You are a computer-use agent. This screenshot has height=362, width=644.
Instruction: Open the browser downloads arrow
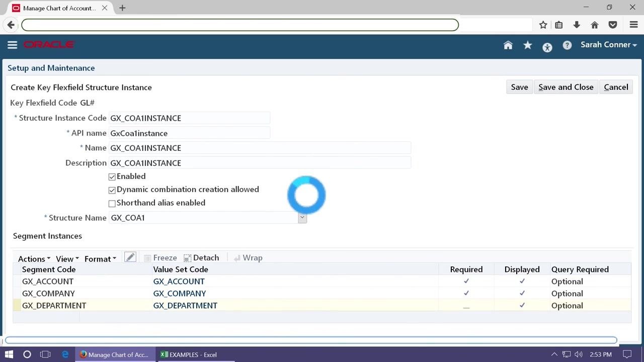[577, 25]
